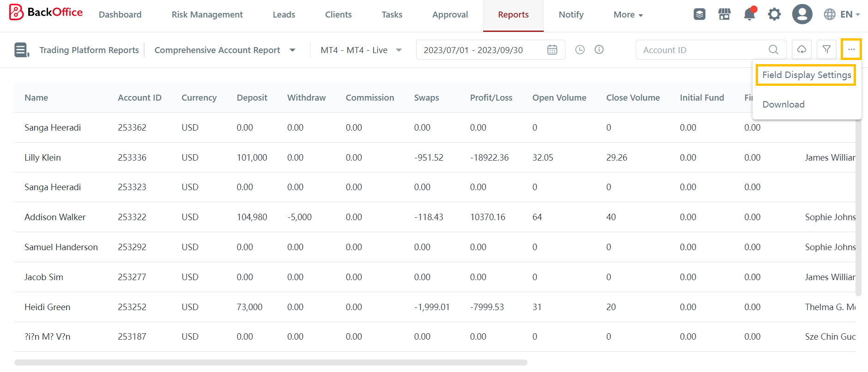Click the clock history icon
Viewport: 868px width, 372px height.
580,50
